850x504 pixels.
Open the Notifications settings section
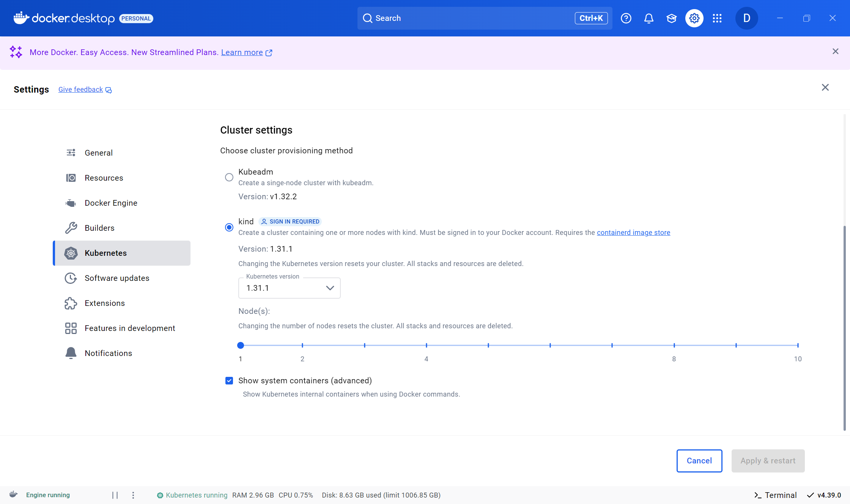(122, 353)
